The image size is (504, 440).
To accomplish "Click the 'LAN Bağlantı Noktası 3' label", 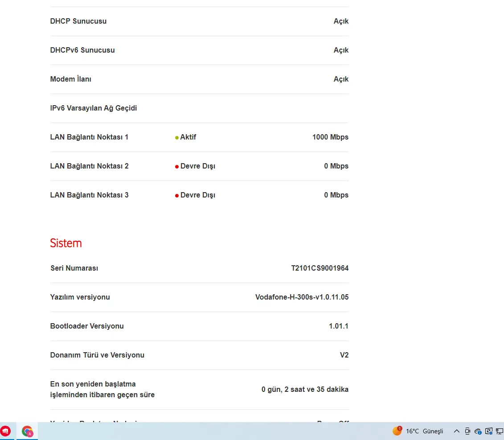I will [x=90, y=195].
